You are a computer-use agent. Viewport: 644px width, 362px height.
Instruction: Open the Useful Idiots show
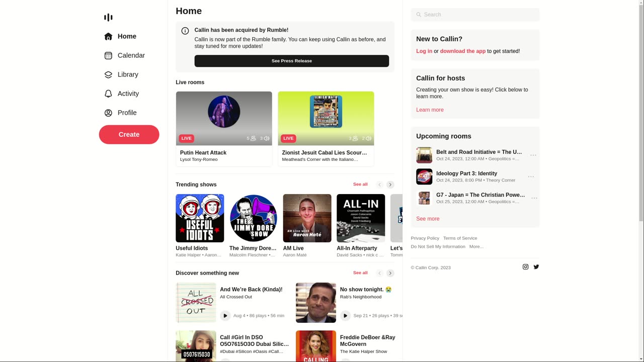click(200, 218)
